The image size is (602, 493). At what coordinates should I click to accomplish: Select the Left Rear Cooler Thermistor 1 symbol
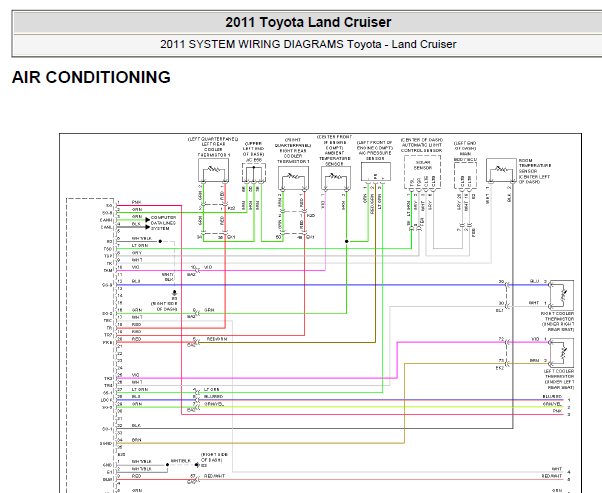tap(213, 170)
